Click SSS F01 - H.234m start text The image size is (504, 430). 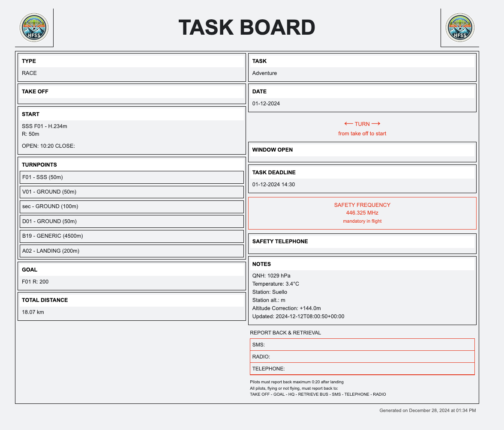click(x=45, y=126)
